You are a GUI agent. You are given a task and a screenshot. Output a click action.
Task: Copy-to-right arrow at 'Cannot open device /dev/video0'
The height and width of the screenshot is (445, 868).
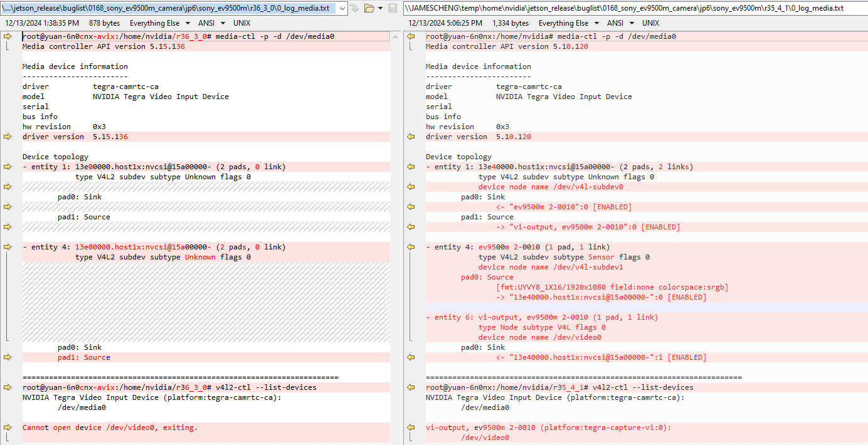(x=8, y=427)
